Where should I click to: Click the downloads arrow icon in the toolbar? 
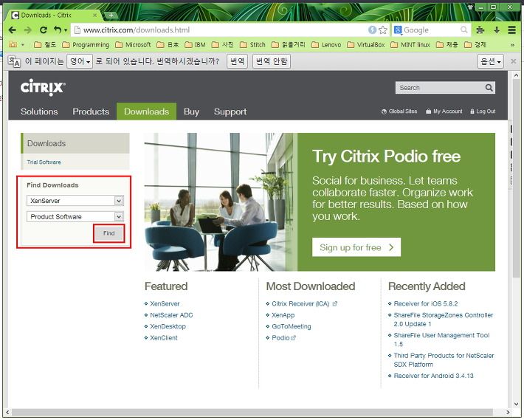pyautogui.click(x=497, y=30)
